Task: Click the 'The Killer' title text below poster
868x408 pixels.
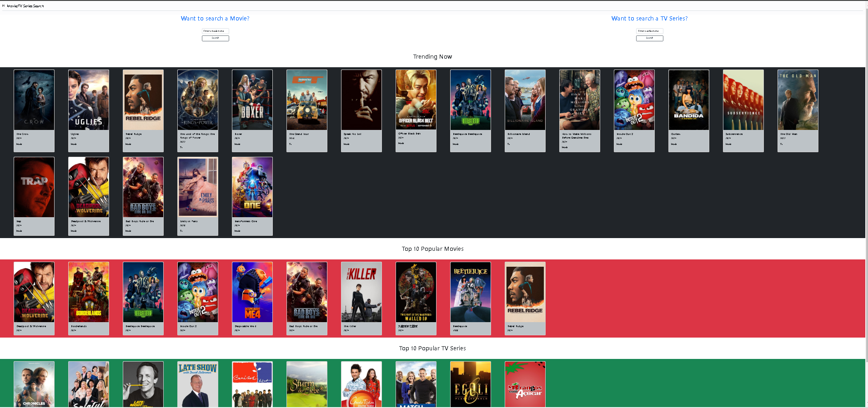Action: pyautogui.click(x=350, y=326)
